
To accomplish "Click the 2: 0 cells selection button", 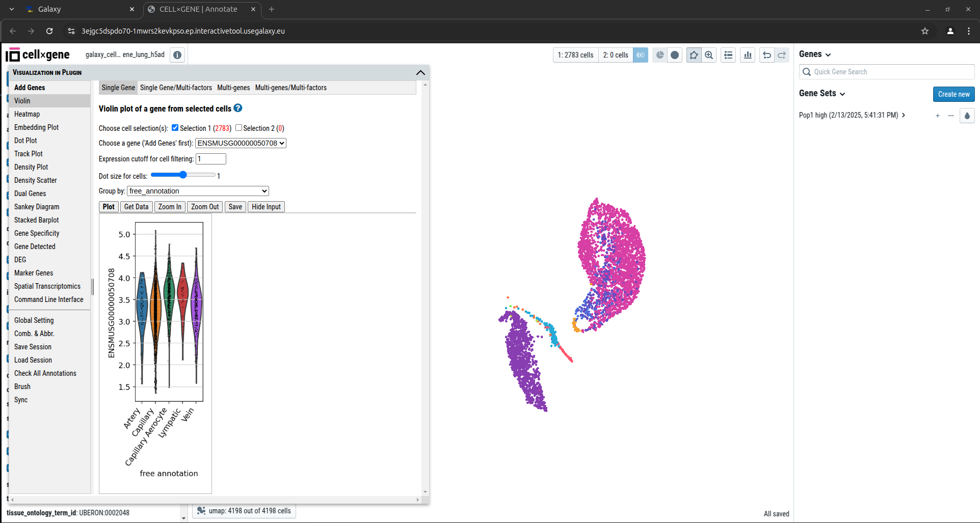I will coord(616,55).
